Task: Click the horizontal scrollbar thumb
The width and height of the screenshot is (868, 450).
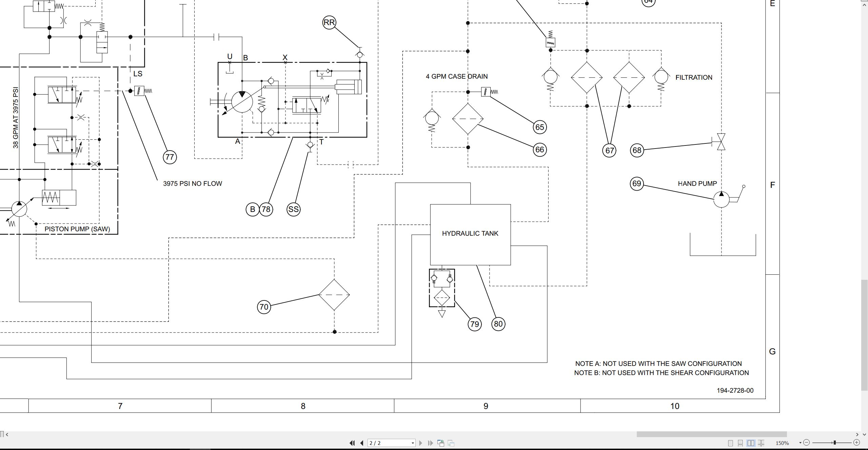Action: click(x=711, y=434)
